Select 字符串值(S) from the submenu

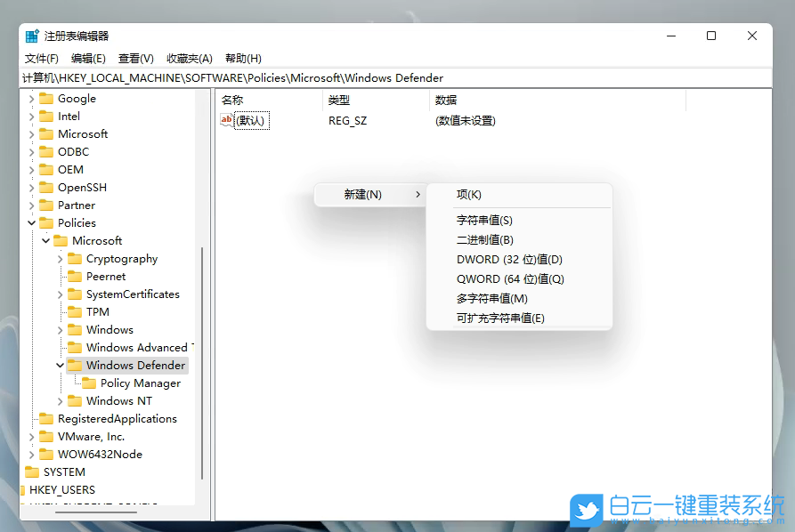click(483, 219)
